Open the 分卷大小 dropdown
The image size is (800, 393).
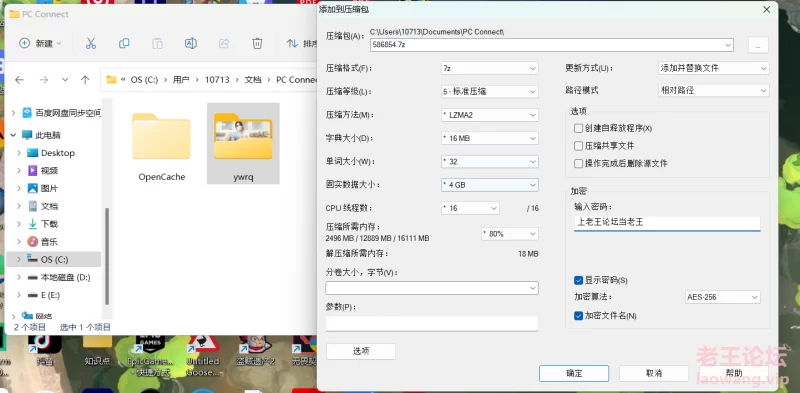click(432, 288)
